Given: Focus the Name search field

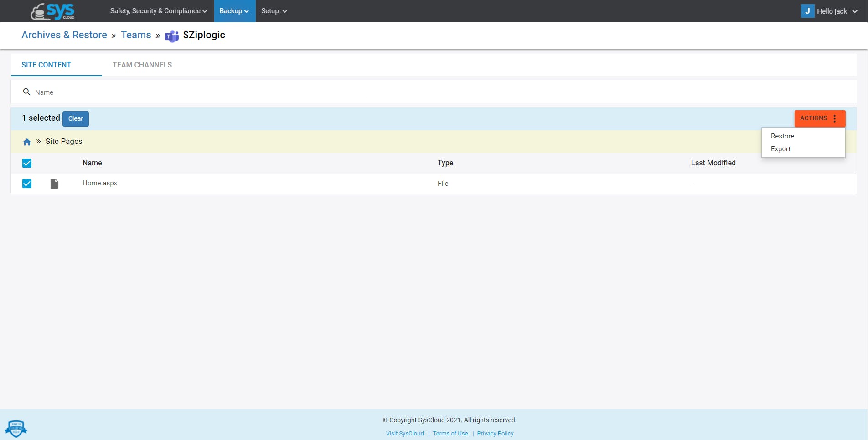Looking at the screenshot, I should 201,92.
